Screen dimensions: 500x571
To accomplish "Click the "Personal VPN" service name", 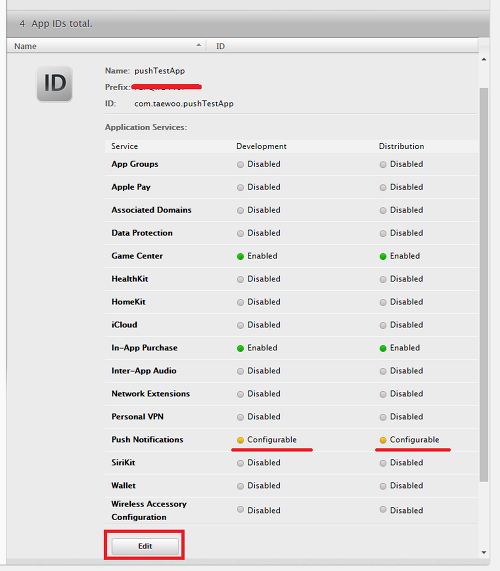I will coord(137,417).
